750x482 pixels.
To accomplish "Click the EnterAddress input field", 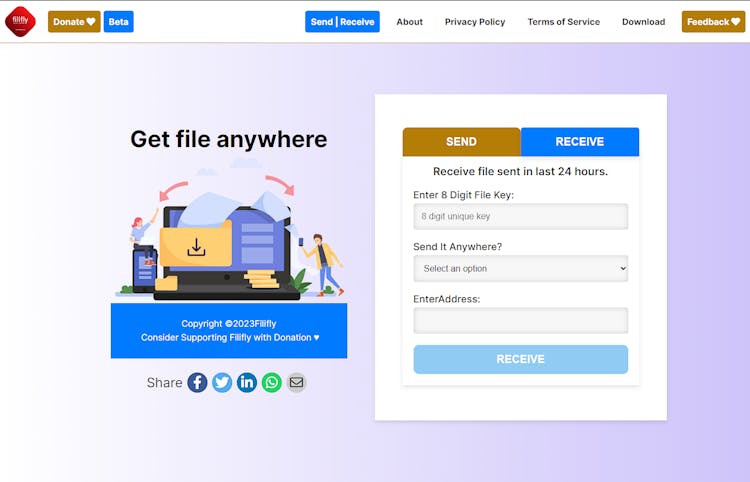I will point(520,320).
